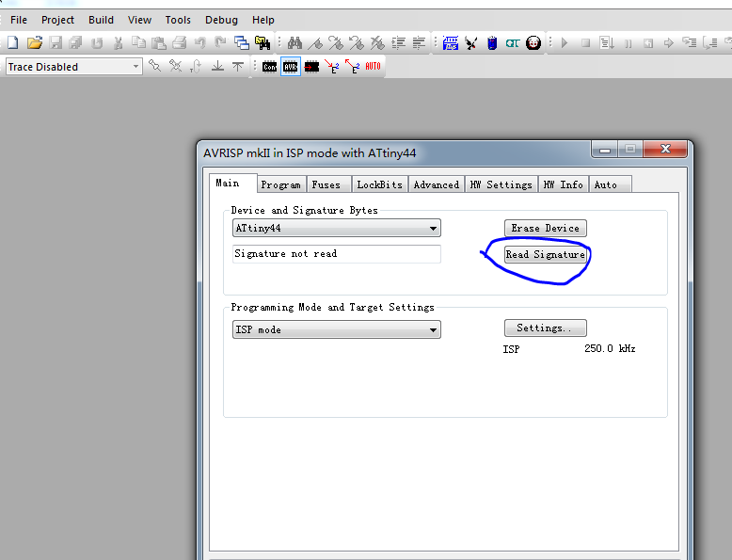The image size is (732, 560).
Task: Switch to the Auto tab
Action: 610,184
